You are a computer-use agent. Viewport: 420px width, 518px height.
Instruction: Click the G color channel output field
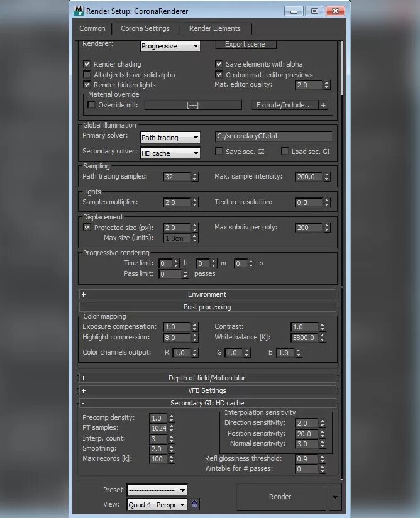[x=234, y=353]
